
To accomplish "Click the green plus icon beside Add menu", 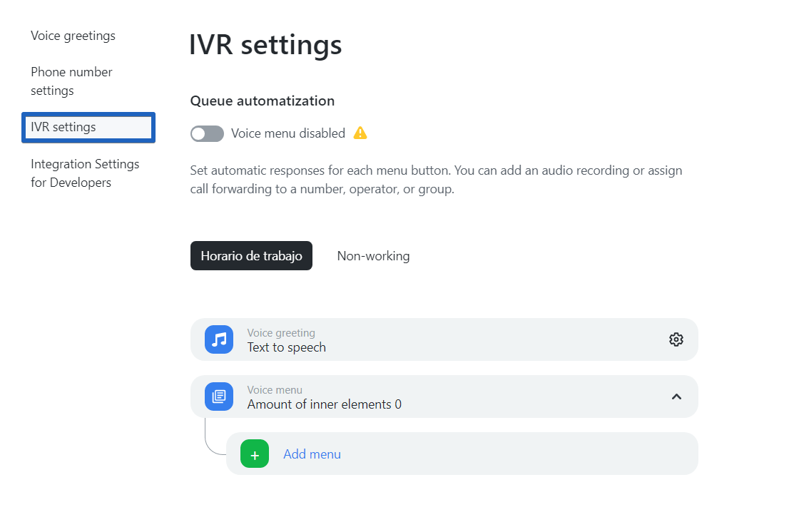I will [254, 454].
